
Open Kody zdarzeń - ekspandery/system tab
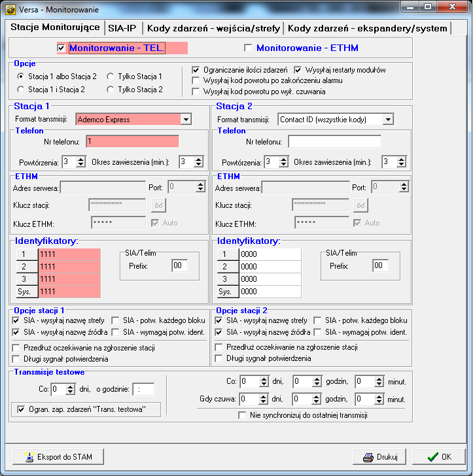[x=368, y=28]
